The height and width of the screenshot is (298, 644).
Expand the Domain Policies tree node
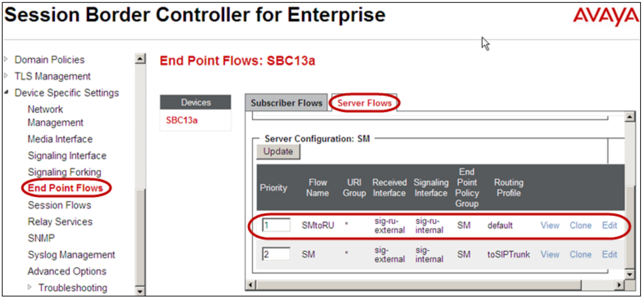tap(6, 60)
